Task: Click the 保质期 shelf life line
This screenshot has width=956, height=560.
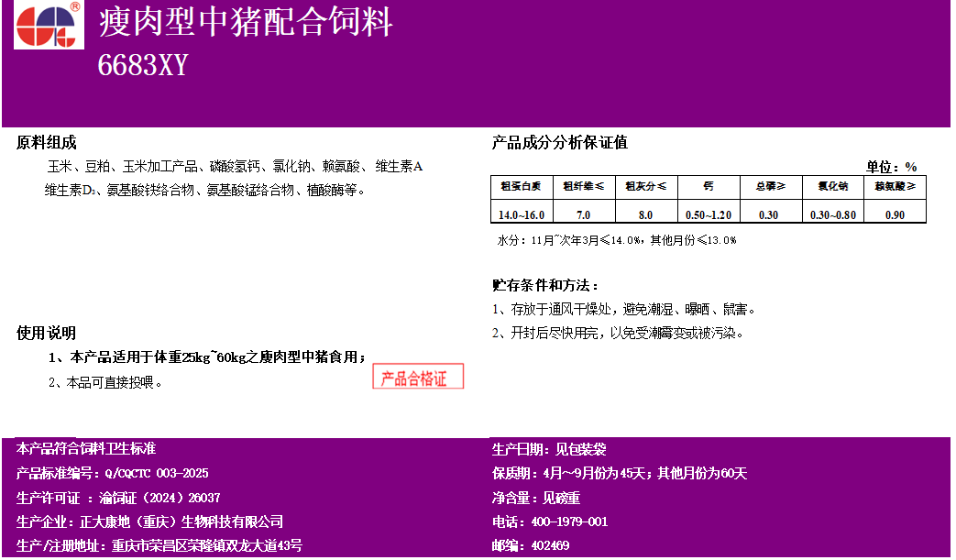Action: point(620,474)
